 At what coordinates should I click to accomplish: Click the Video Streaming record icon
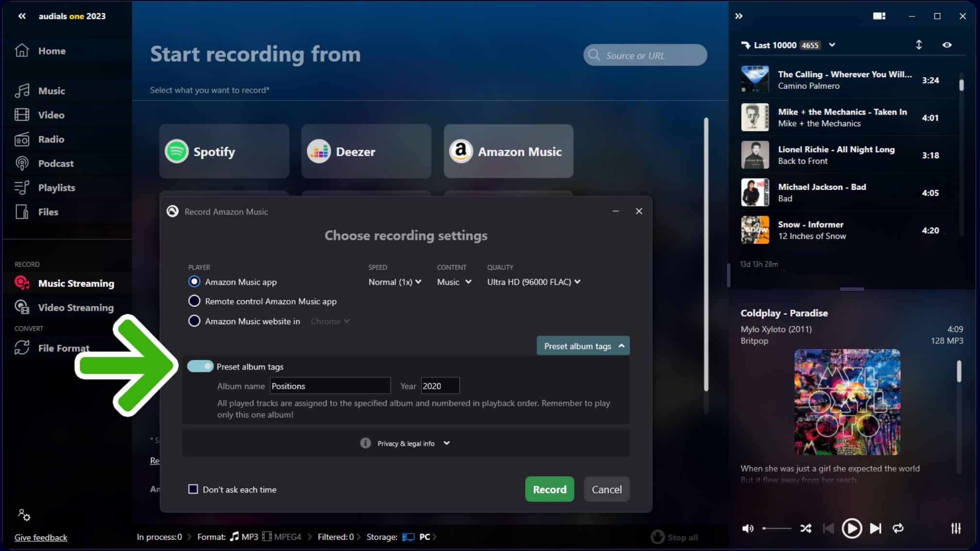click(22, 307)
